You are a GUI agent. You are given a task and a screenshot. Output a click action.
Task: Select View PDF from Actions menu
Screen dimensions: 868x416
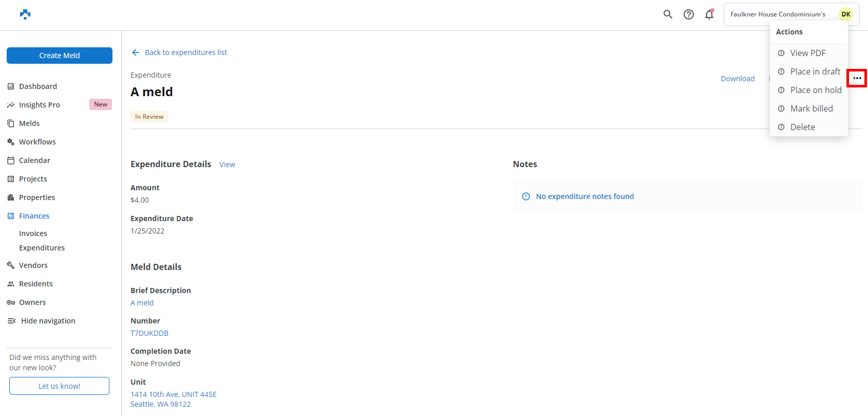(x=807, y=53)
